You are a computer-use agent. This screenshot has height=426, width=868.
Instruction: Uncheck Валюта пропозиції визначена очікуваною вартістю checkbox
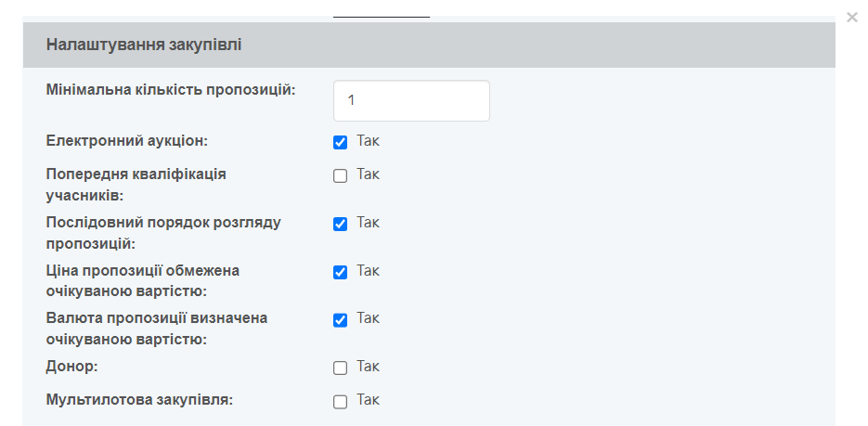[x=340, y=320]
